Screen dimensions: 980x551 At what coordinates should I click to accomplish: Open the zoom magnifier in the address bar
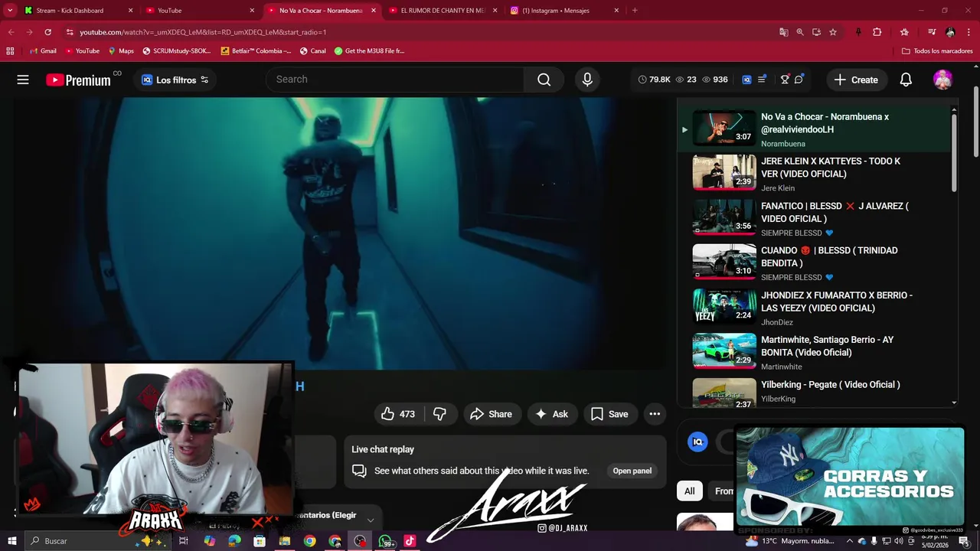click(x=800, y=32)
